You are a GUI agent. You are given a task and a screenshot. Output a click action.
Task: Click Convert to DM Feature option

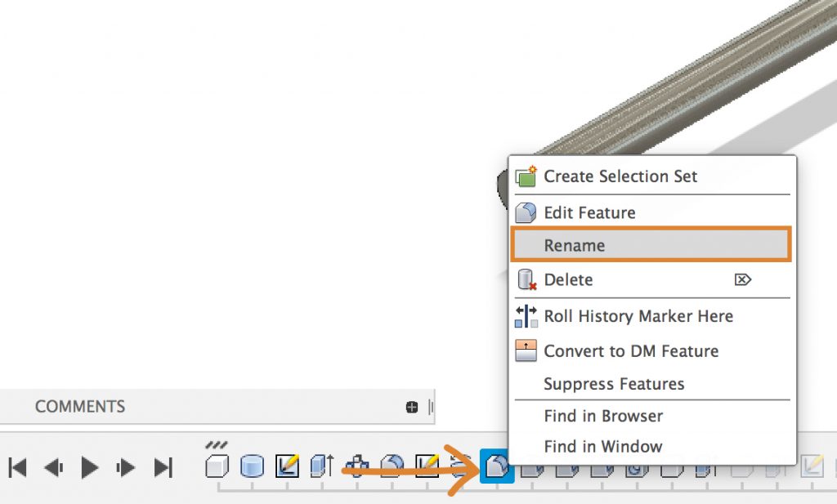point(631,351)
